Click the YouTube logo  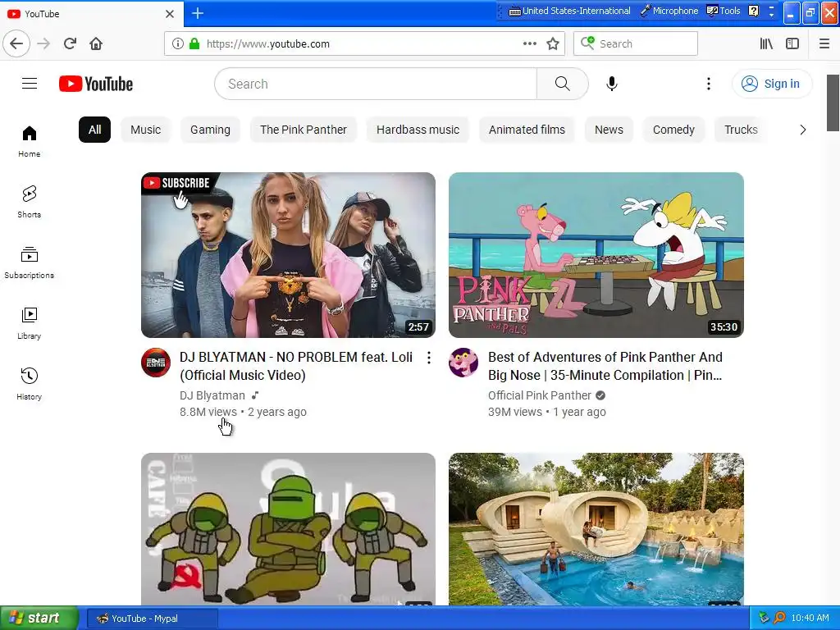(96, 84)
